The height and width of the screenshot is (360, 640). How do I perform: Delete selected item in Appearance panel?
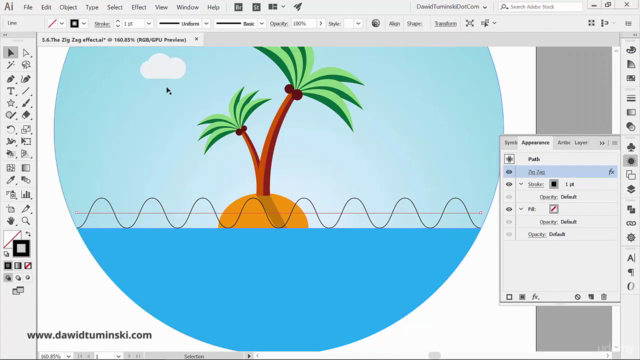coord(604,297)
